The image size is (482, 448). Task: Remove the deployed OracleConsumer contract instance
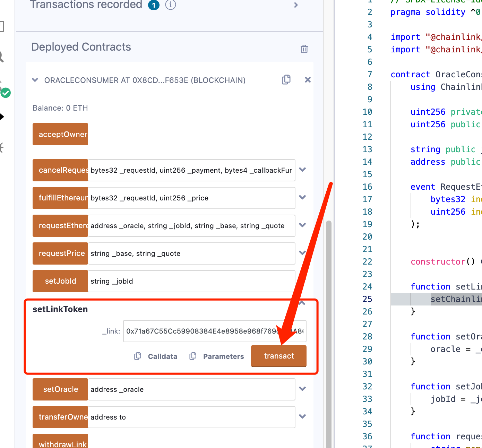(x=308, y=80)
